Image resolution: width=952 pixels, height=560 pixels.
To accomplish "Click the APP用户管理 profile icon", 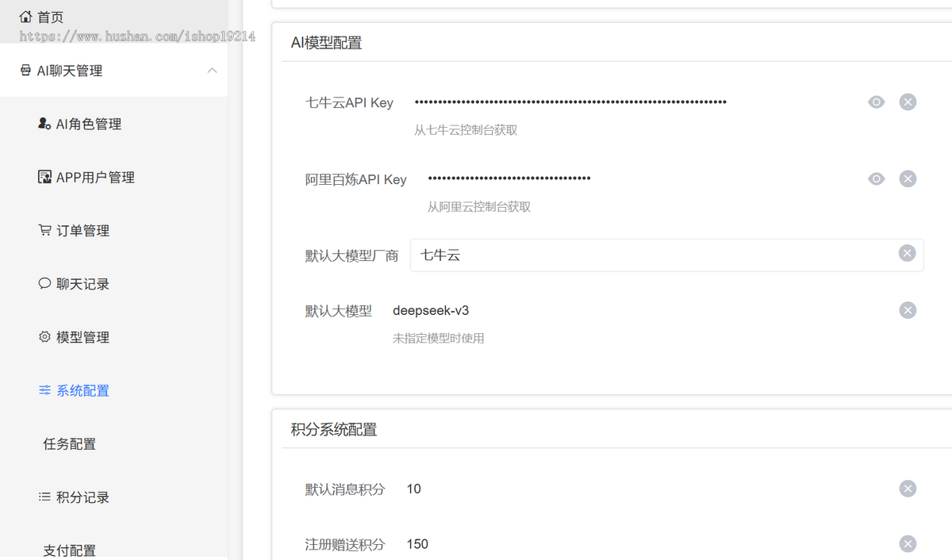I will pos(44,177).
